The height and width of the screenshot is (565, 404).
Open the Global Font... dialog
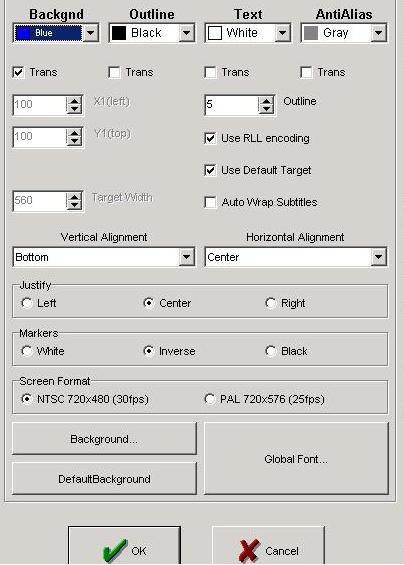coord(296,459)
